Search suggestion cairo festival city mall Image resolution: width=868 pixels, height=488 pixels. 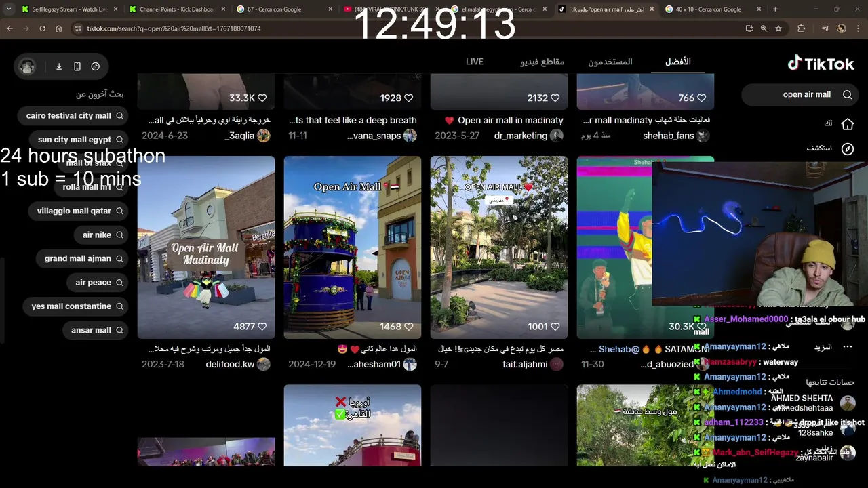pos(74,116)
